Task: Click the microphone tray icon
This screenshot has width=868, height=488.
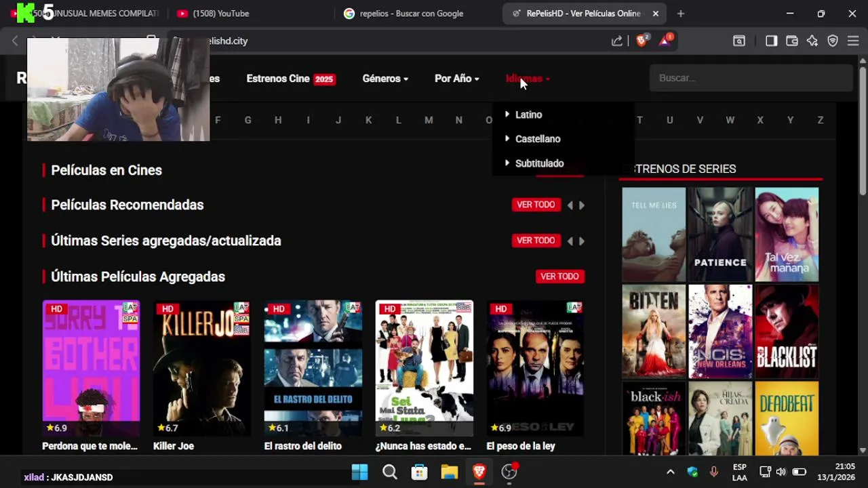Action: point(713,472)
